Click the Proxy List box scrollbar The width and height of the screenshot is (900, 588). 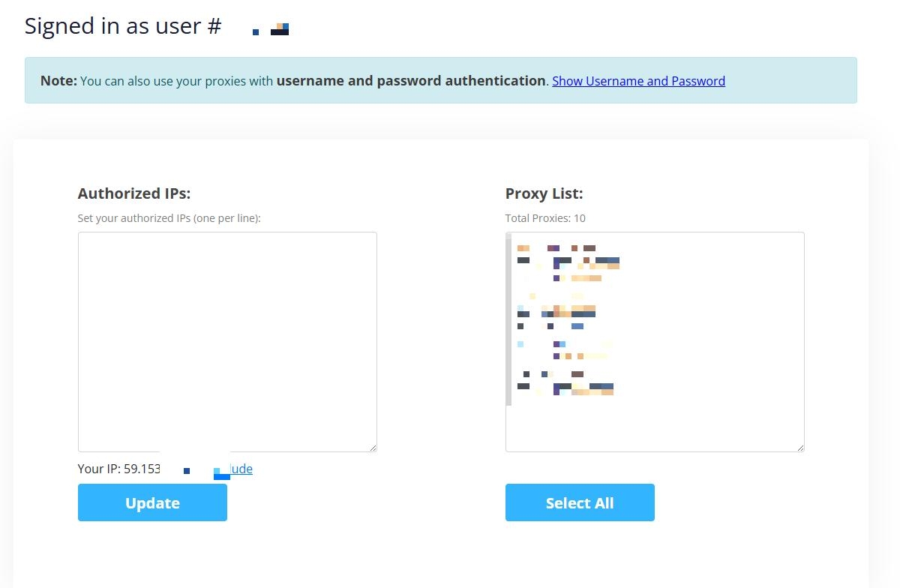tap(508, 319)
